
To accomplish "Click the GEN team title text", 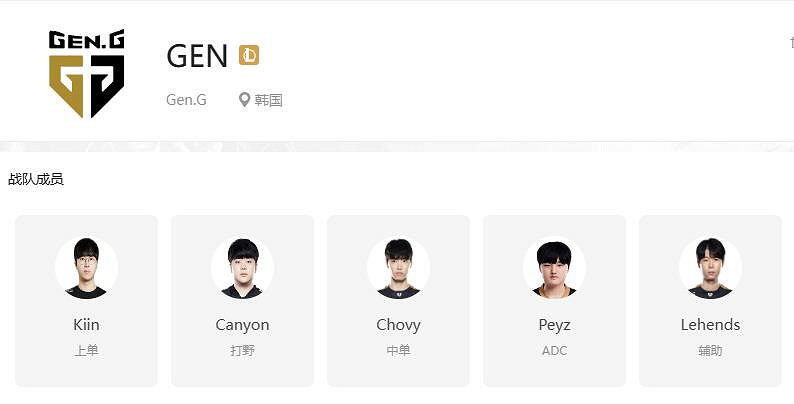I will (x=197, y=56).
